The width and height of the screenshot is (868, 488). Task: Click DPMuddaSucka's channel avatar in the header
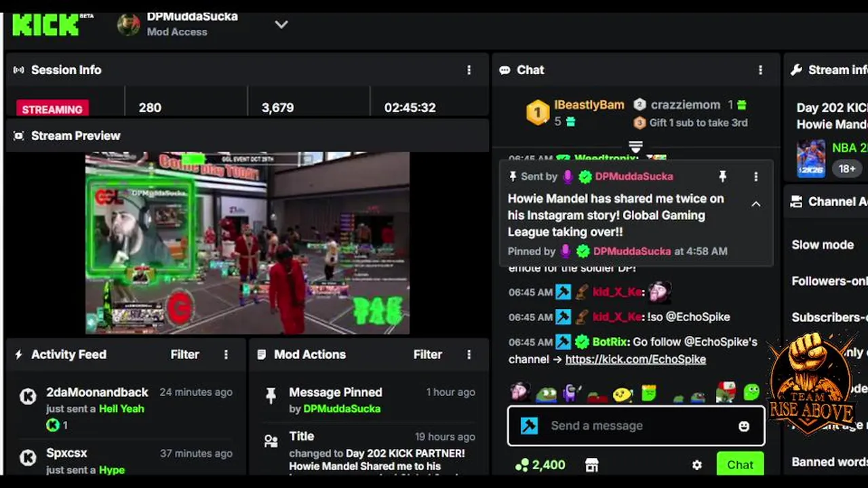point(129,24)
